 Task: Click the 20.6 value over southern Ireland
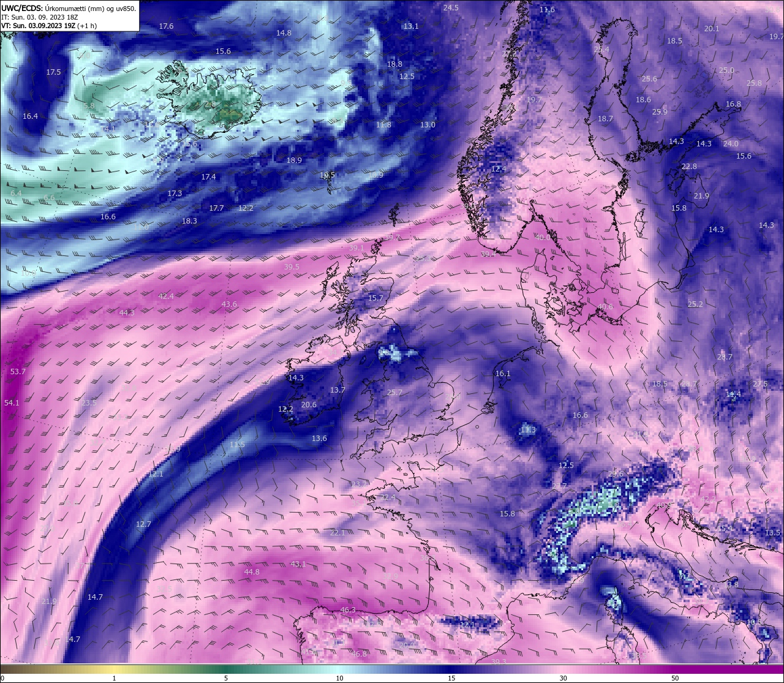[309, 405]
